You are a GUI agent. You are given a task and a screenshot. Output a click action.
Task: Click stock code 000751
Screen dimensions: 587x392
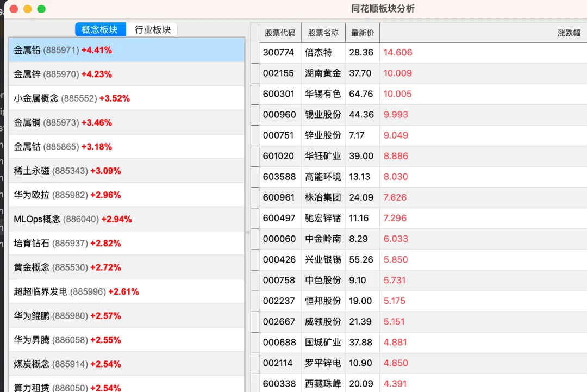click(278, 135)
